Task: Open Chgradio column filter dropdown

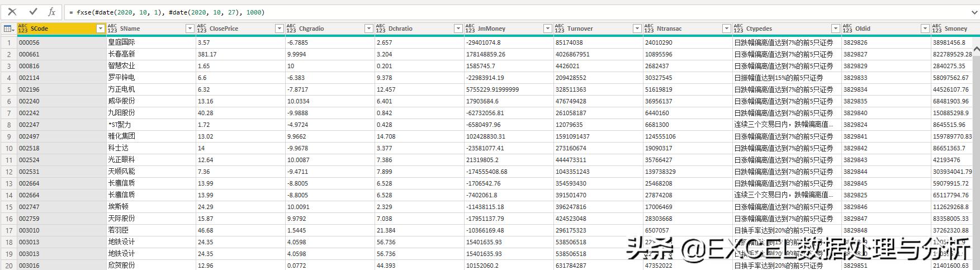Action: (369, 29)
